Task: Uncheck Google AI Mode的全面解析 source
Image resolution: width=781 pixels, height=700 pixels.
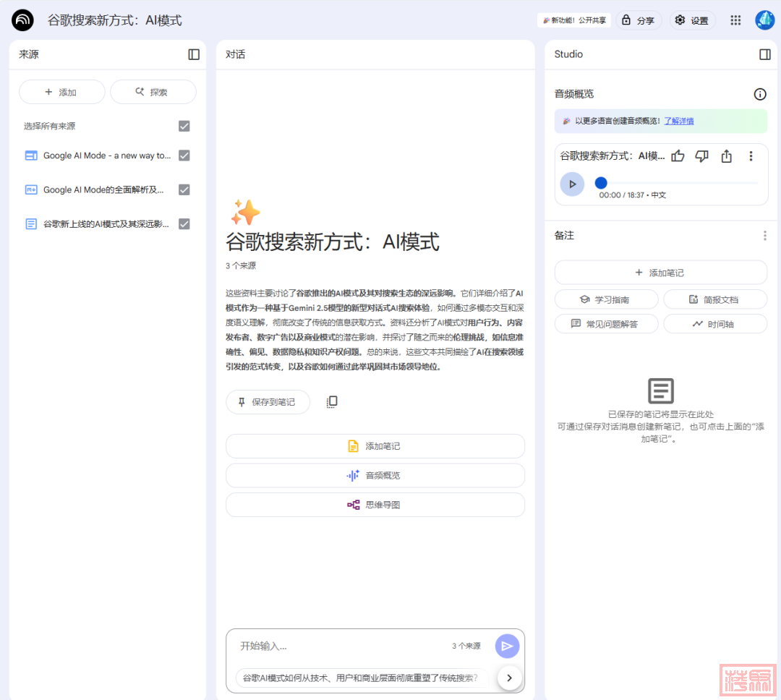Action: (184, 189)
